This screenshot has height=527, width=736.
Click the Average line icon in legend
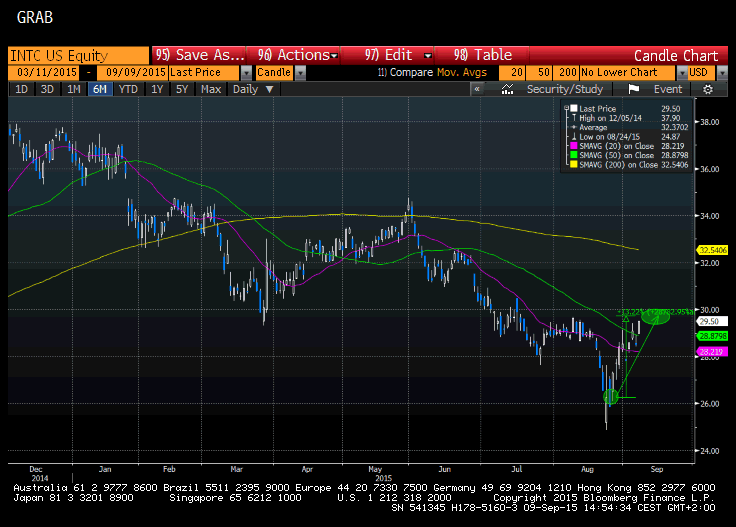coord(574,127)
